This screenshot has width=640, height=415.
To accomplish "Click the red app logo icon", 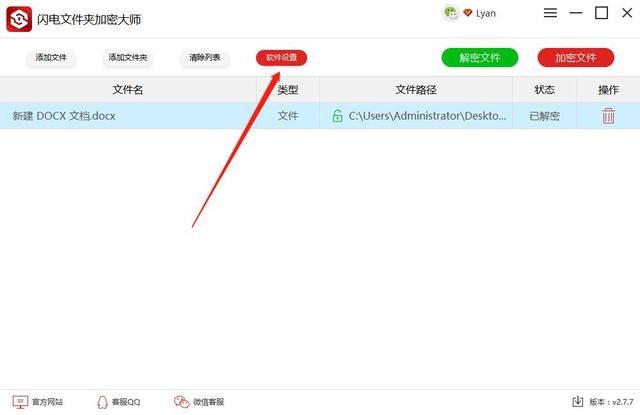I will click(x=19, y=19).
